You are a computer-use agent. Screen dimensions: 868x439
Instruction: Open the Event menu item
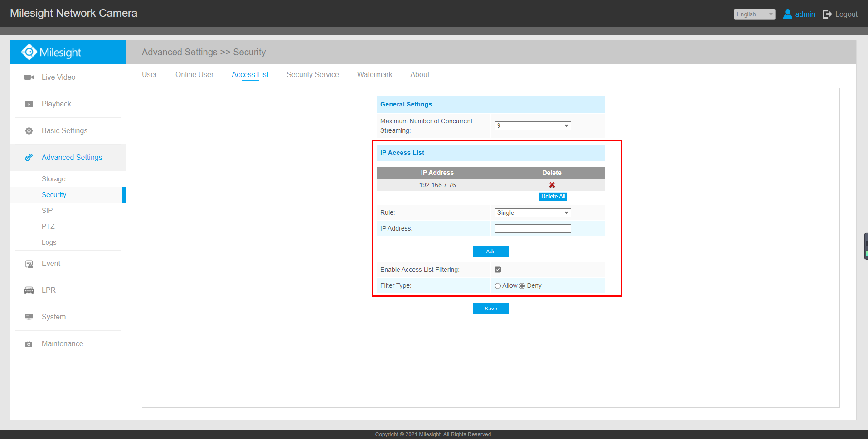click(51, 264)
